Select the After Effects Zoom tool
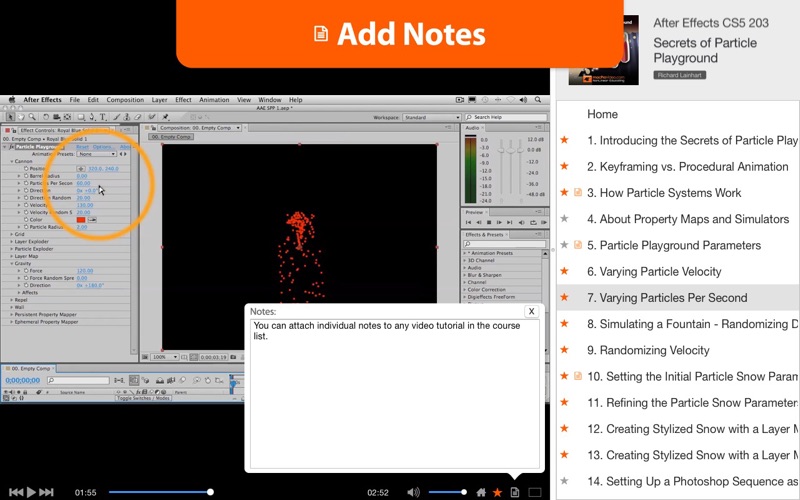Viewport: 800px width, 500px height. click(32, 117)
